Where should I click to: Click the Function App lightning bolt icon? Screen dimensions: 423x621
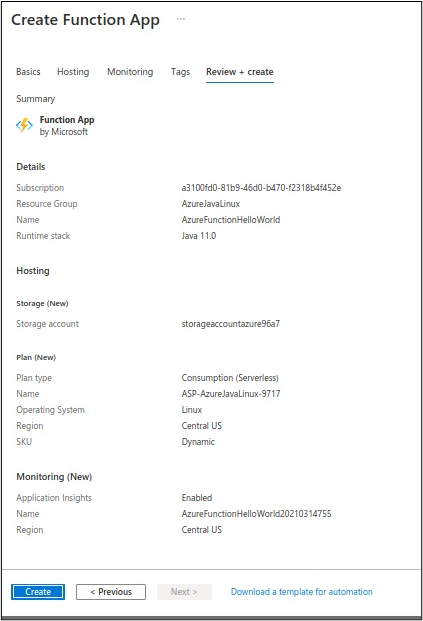(24, 125)
